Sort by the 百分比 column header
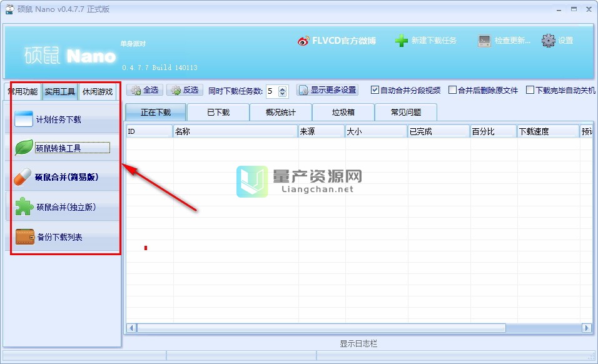Screen dimensions: 598x364 pyautogui.click(x=494, y=131)
